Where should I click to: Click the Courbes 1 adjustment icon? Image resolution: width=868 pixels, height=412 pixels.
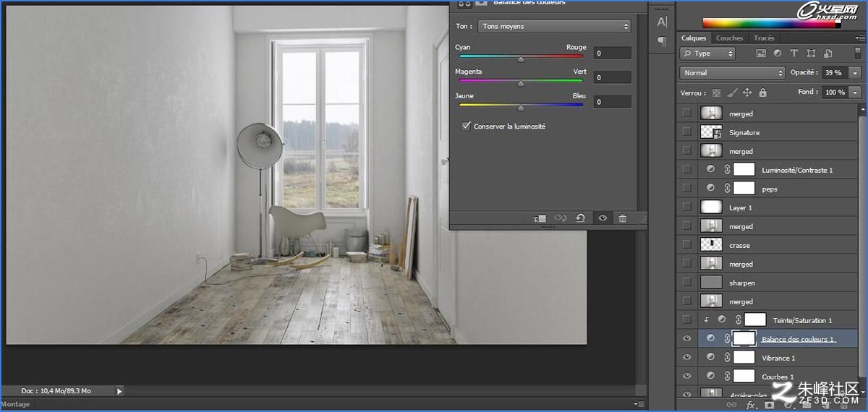pos(711,376)
